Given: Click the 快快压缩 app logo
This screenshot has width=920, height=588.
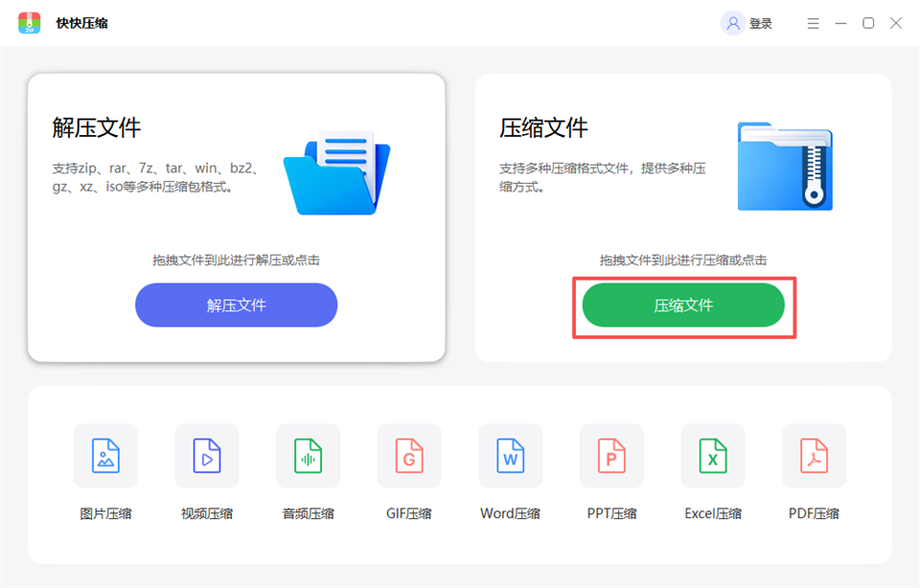Looking at the screenshot, I should click(x=29, y=23).
